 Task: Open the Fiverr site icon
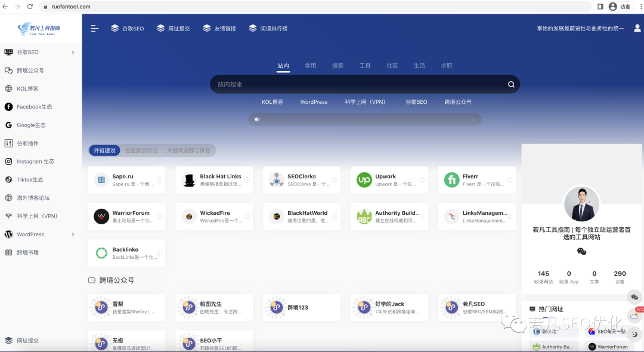click(451, 180)
